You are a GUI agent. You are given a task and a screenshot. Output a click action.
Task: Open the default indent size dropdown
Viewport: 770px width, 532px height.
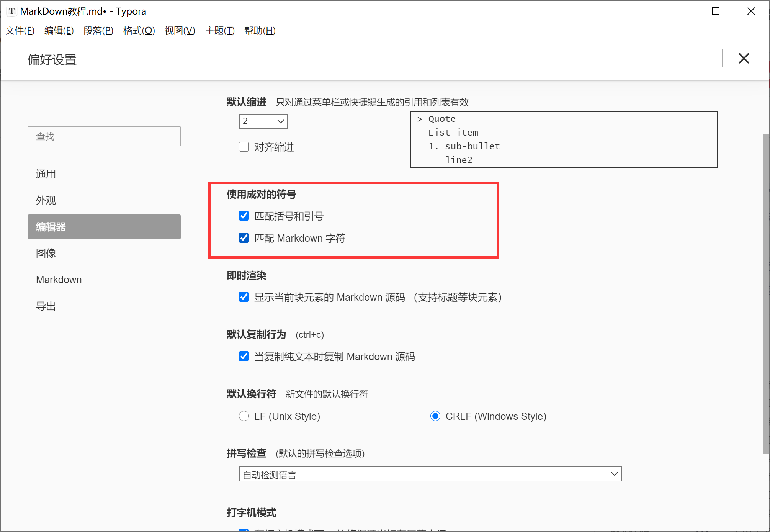coord(263,121)
